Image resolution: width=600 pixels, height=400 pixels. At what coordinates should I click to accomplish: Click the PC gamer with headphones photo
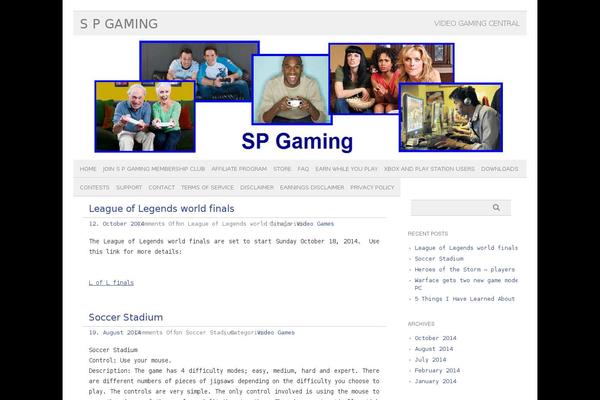click(451, 118)
